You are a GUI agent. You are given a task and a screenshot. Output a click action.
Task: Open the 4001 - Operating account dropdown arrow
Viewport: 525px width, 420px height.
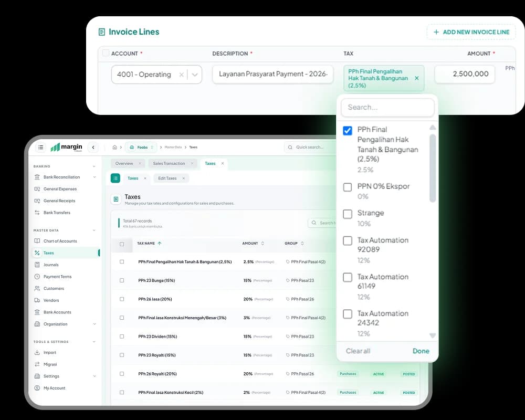(x=195, y=75)
